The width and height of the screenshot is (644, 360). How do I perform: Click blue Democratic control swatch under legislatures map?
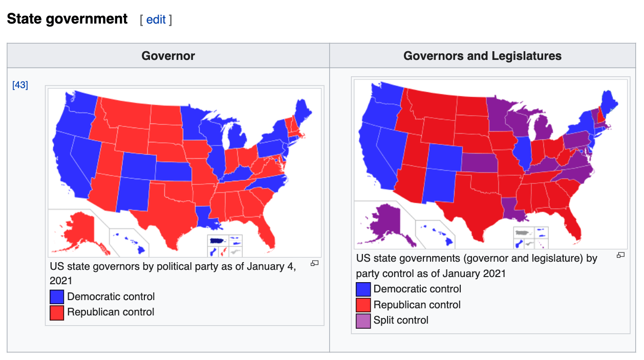(x=363, y=289)
